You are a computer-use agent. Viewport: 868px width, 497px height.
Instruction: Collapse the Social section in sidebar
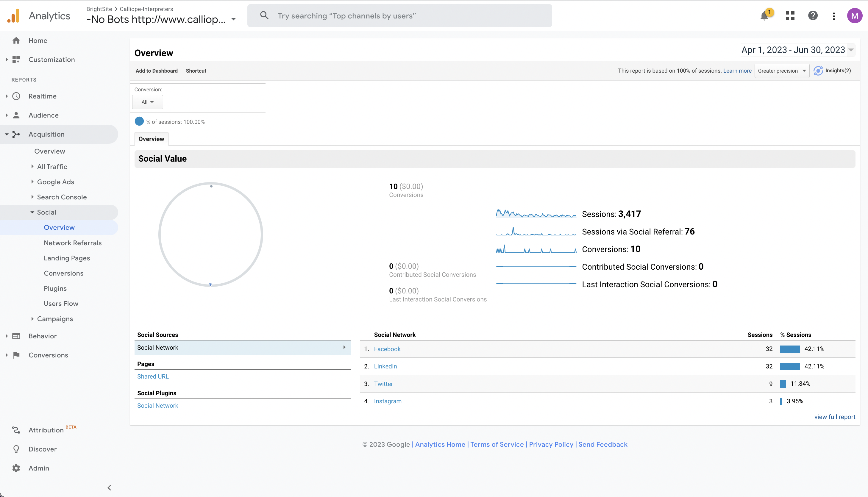(x=32, y=212)
